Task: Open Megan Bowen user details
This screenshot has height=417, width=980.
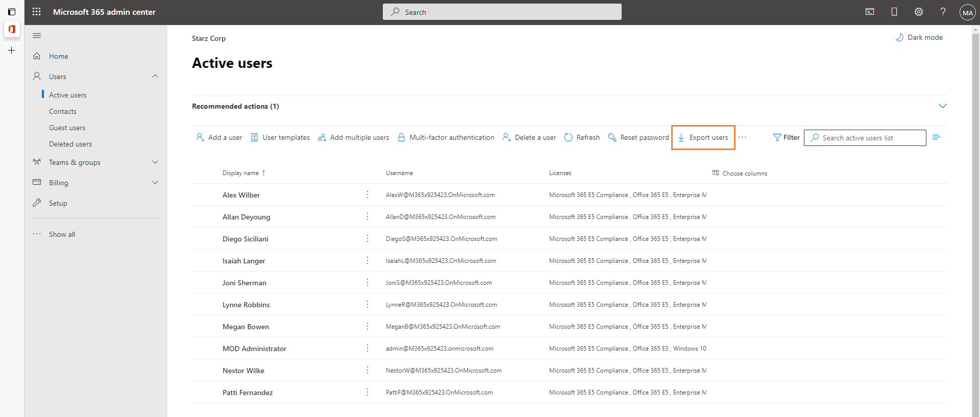Action: [246, 327]
